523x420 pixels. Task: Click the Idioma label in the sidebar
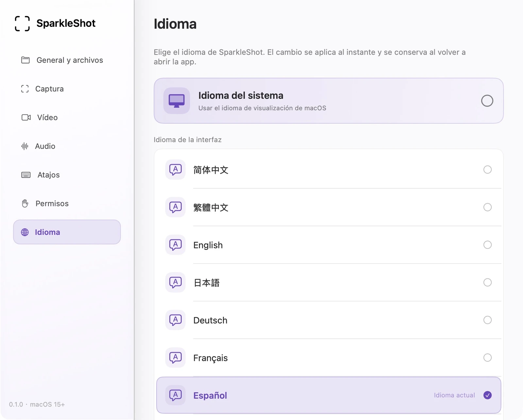[x=47, y=232]
